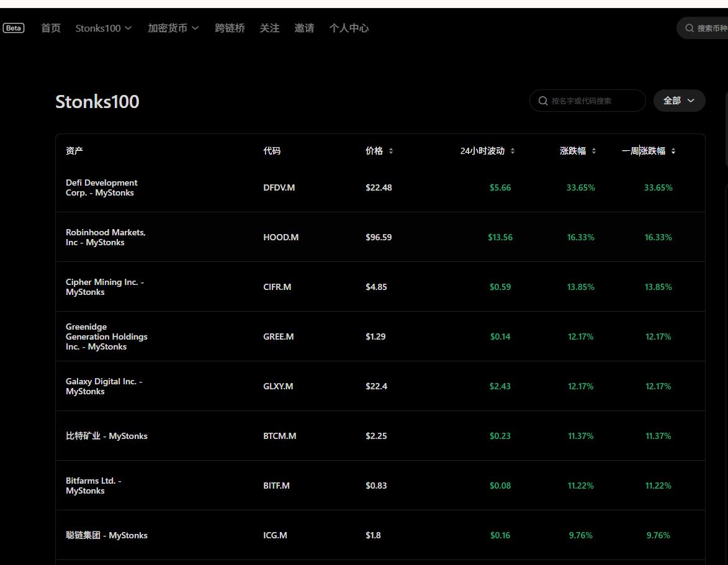This screenshot has width=728, height=565.
Task: Click the GREE.M ticker code
Action: [x=279, y=337]
